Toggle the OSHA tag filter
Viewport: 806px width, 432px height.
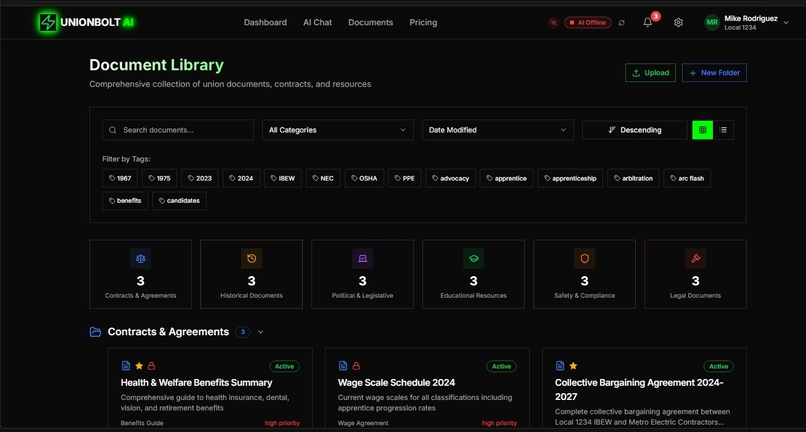tap(364, 178)
